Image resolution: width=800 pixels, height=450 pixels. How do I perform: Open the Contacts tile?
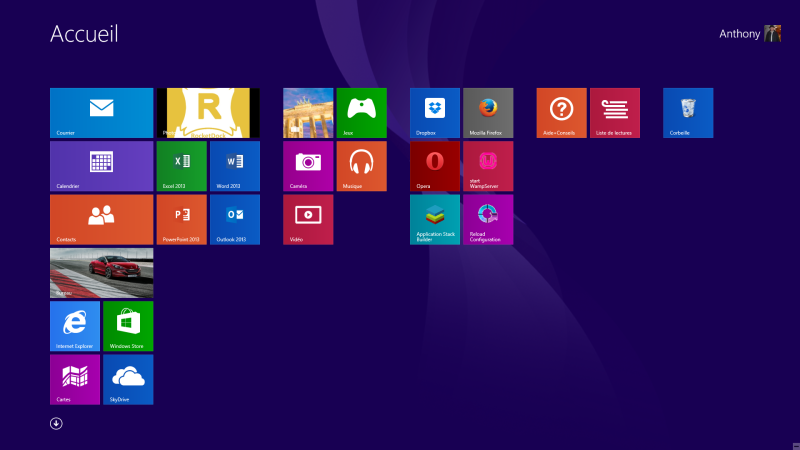click(x=102, y=219)
